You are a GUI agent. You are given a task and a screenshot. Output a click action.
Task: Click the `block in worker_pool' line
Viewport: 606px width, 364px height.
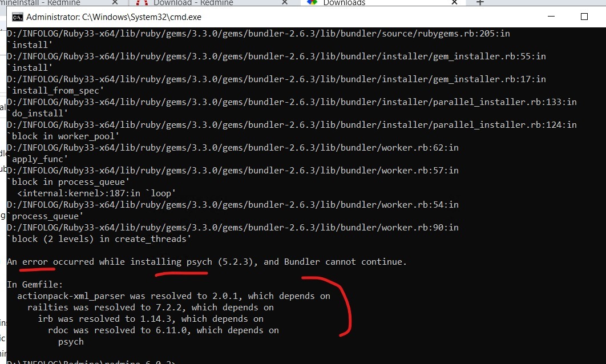[x=63, y=136]
